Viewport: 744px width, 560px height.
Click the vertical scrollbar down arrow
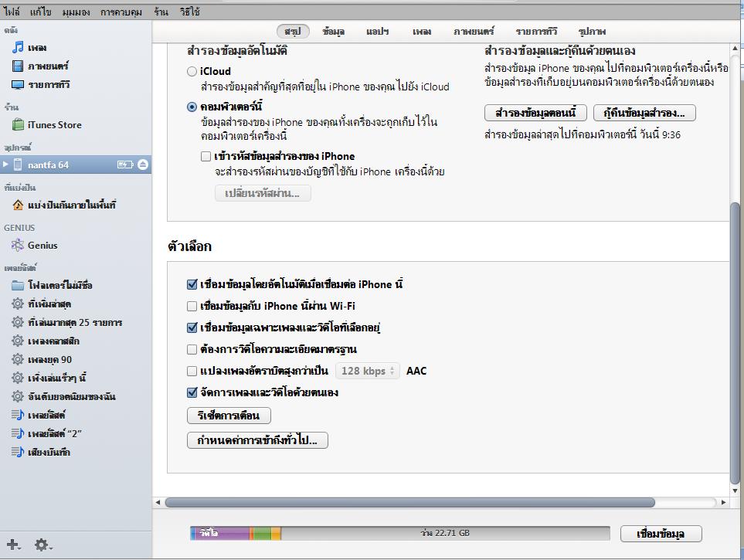click(x=735, y=490)
